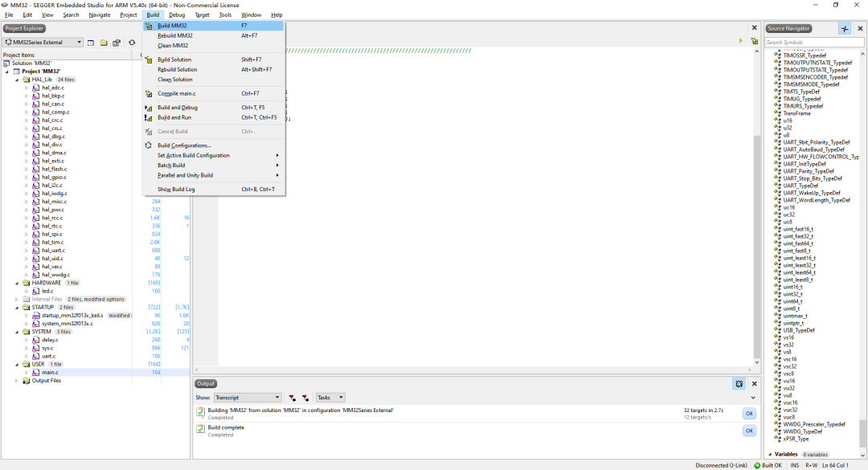Collapse the SYSTEM folder
This screenshot has width=868, height=470.
tap(17, 332)
